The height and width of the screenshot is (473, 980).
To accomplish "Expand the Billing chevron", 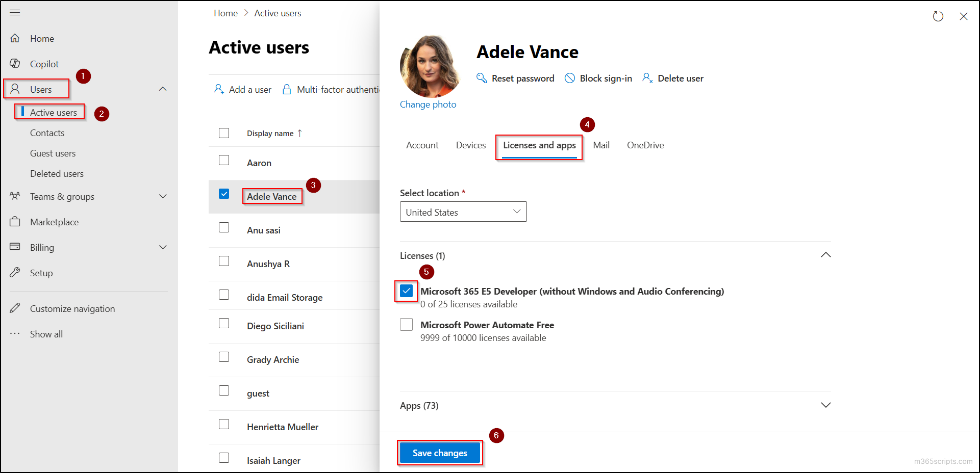I will (163, 247).
